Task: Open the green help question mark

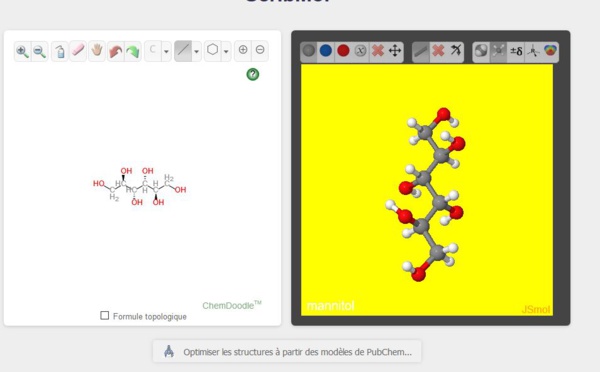Action: (253, 74)
